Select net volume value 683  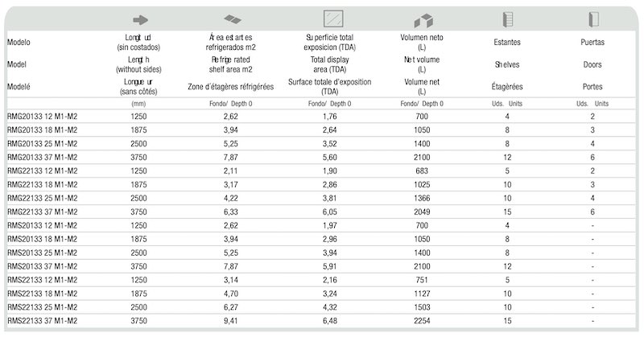pos(422,171)
